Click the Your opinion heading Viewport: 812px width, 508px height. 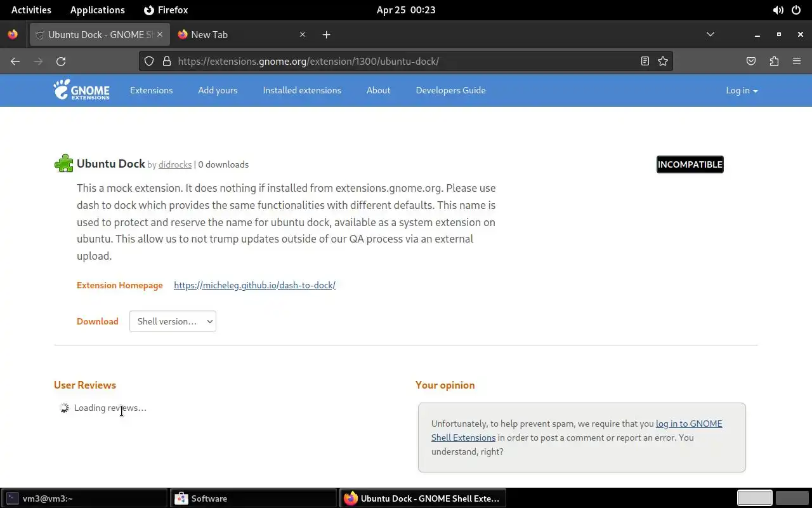pyautogui.click(x=445, y=385)
